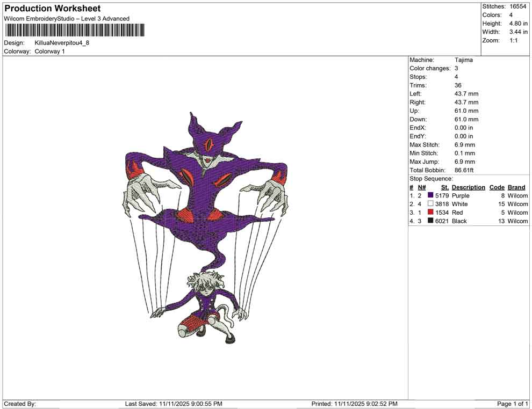Click the Stops value 4
Image resolution: width=532 pixels, height=409 pixels.
[x=456, y=77]
